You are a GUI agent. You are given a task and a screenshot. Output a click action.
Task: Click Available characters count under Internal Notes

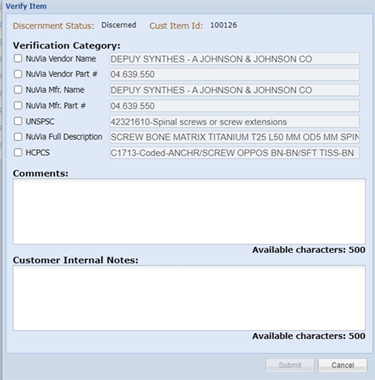tap(309, 336)
